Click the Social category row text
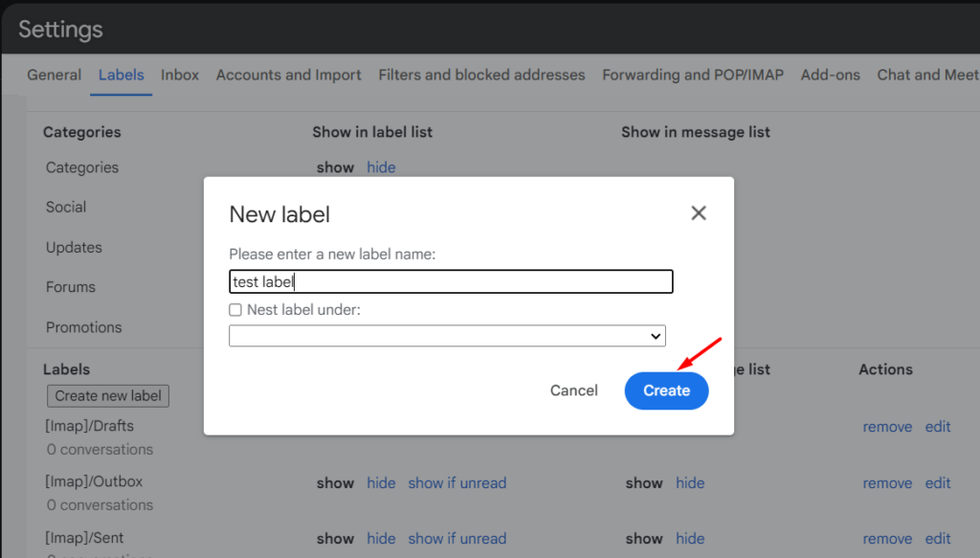The height and width of the screenshot is (558, 980). pos(66,208)
